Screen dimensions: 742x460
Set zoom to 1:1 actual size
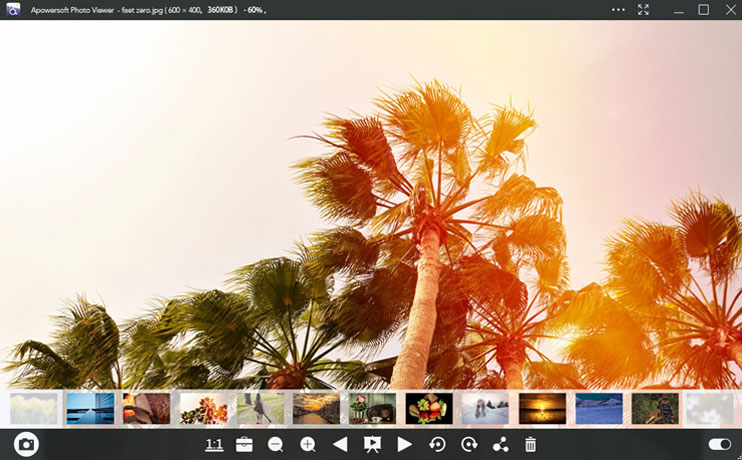tap(214, 444)
